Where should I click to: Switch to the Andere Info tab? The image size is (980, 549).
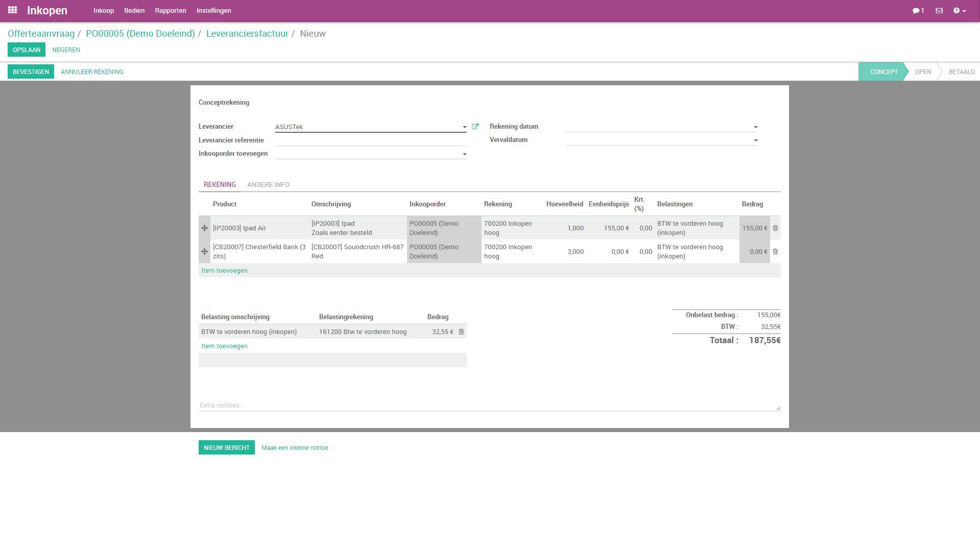click(x=268, y=185)
